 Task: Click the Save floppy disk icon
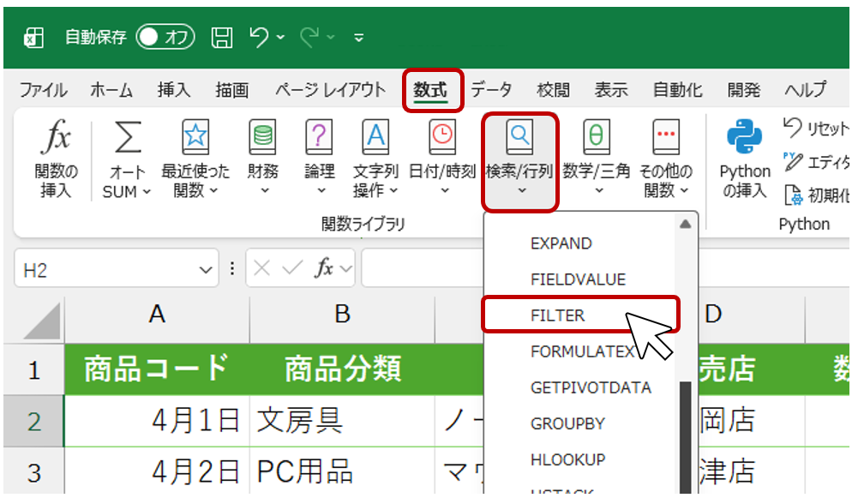click(222, 37)
